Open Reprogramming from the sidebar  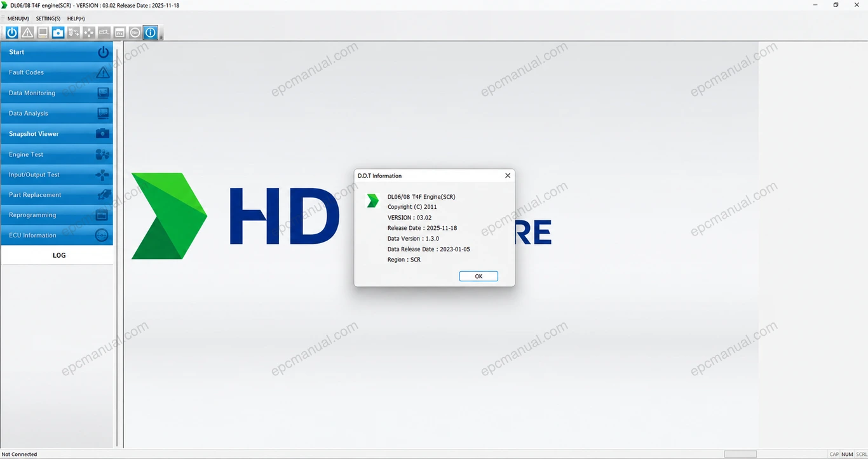point(57,215)
